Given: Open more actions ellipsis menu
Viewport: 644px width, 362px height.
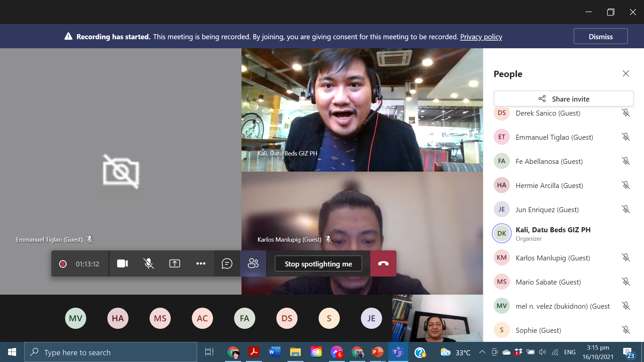Looking at the screenshot, I should click(x=201, y=264).
